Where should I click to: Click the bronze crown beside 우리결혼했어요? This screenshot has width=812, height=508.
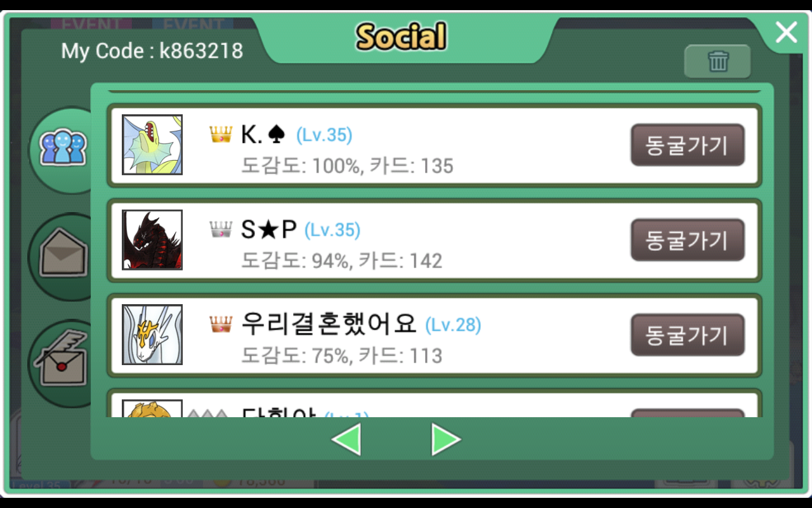pos(221,324)
